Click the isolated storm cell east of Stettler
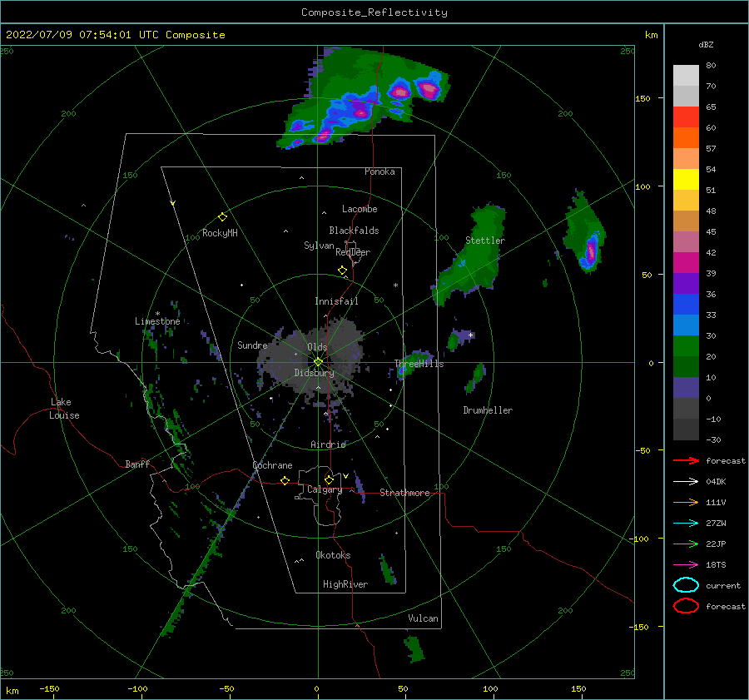The image size is (749, 700). point(586,233)
